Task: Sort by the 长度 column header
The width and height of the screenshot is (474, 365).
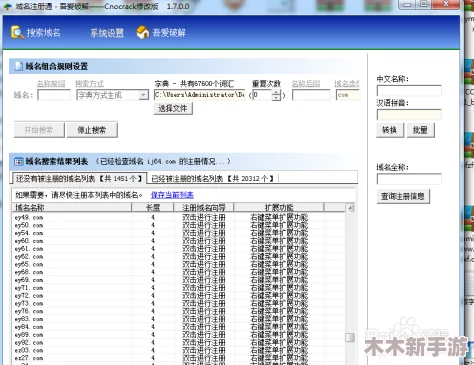Action: tap(153, 207)
